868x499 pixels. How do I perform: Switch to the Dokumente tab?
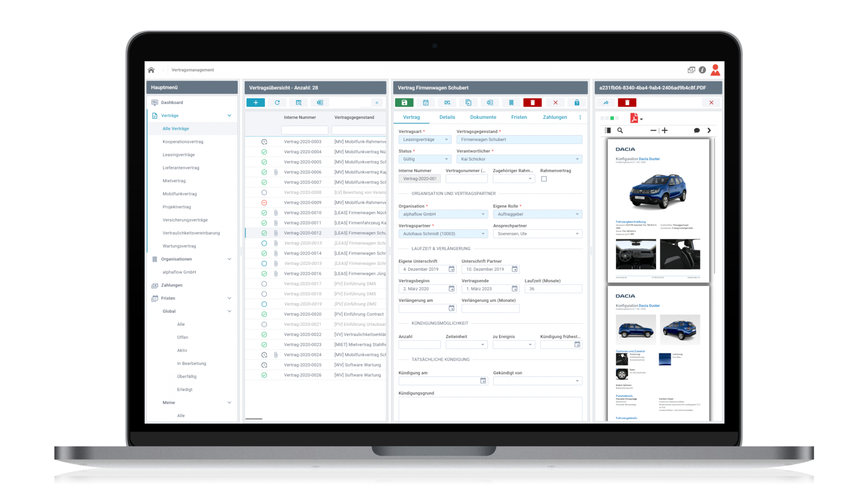[x=483, y=117]
